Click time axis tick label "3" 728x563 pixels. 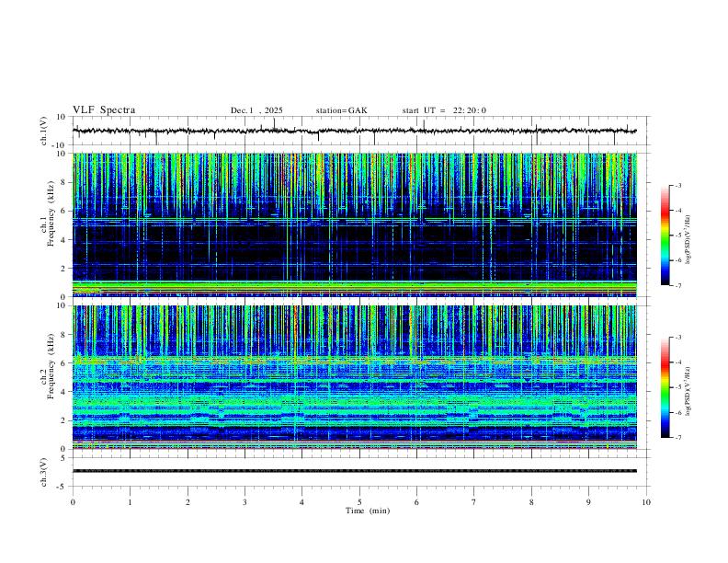pos(245,502)
